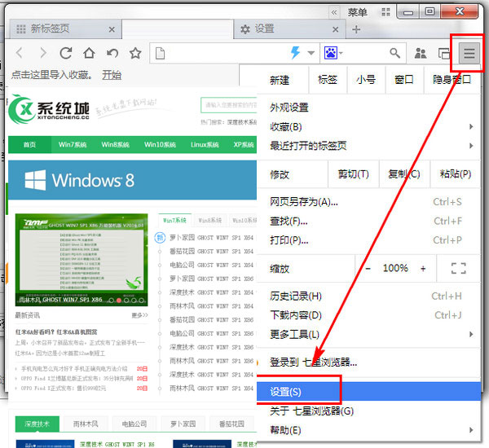Expand the 最近打开的标签页 submenu
489x448 pixels.
[x=368, y=146]
